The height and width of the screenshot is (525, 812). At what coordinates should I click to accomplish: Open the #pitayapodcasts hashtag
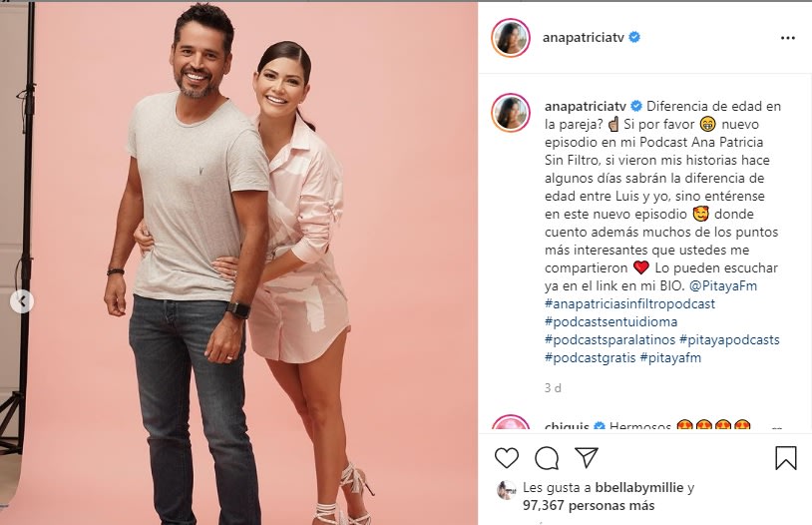[x=729, y=340]
